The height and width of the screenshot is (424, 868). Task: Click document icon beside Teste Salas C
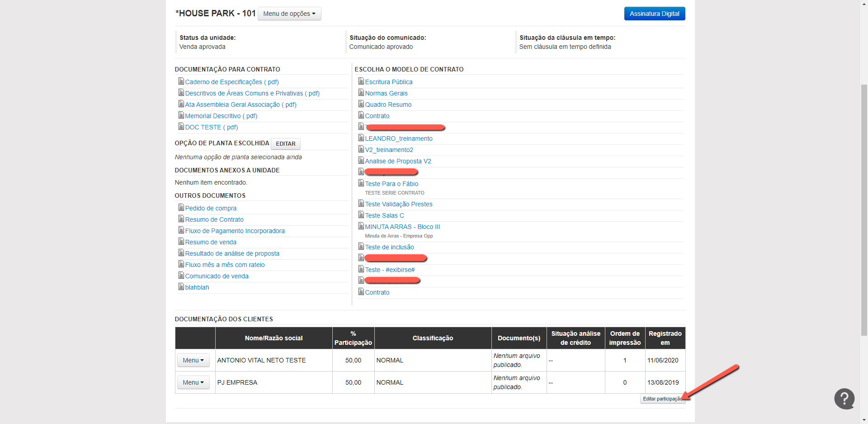tap(361, 215)
